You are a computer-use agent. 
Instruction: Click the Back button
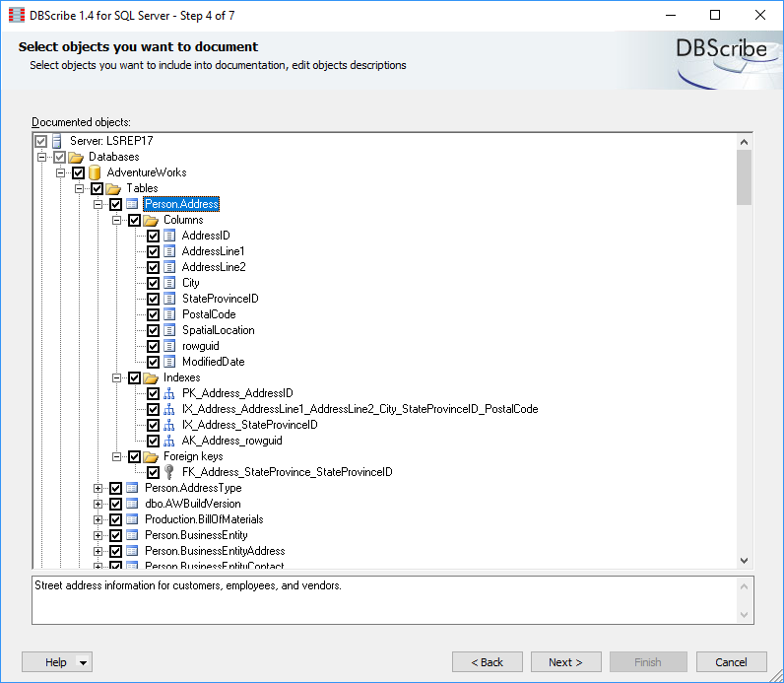point(487,662)
